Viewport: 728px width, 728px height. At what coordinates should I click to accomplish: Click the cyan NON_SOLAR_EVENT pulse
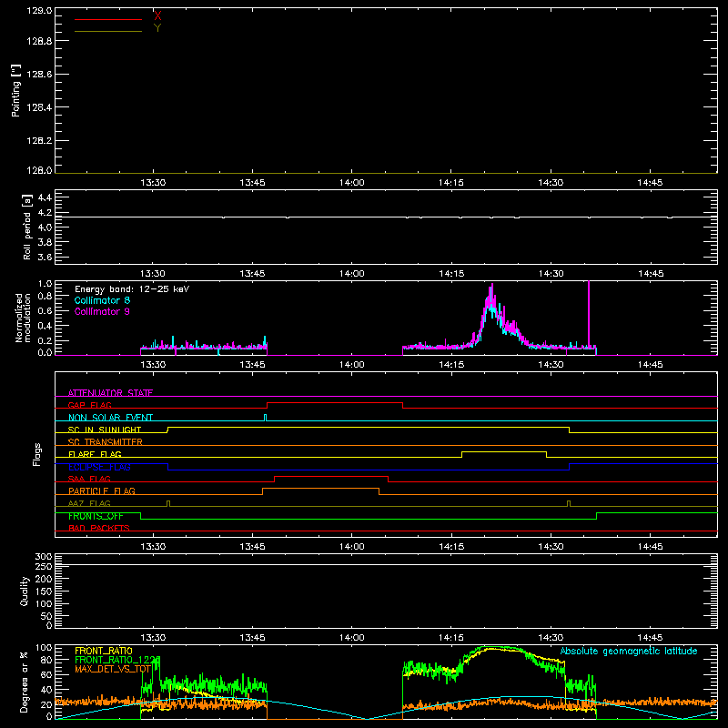[266, 418]
